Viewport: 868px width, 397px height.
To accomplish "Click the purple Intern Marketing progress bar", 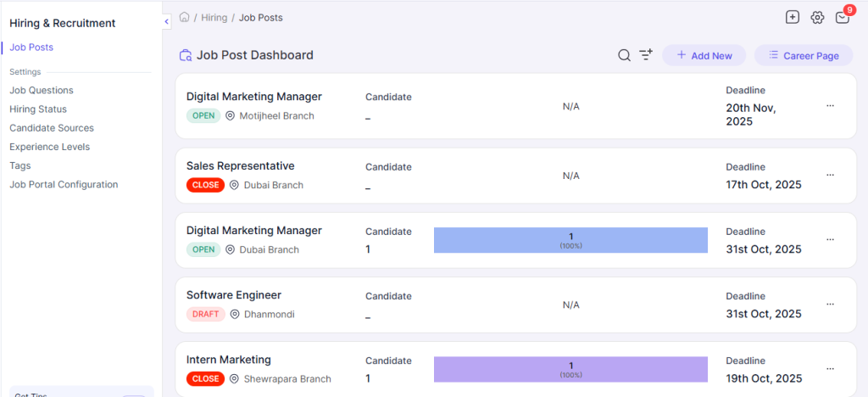I will 570,369.
